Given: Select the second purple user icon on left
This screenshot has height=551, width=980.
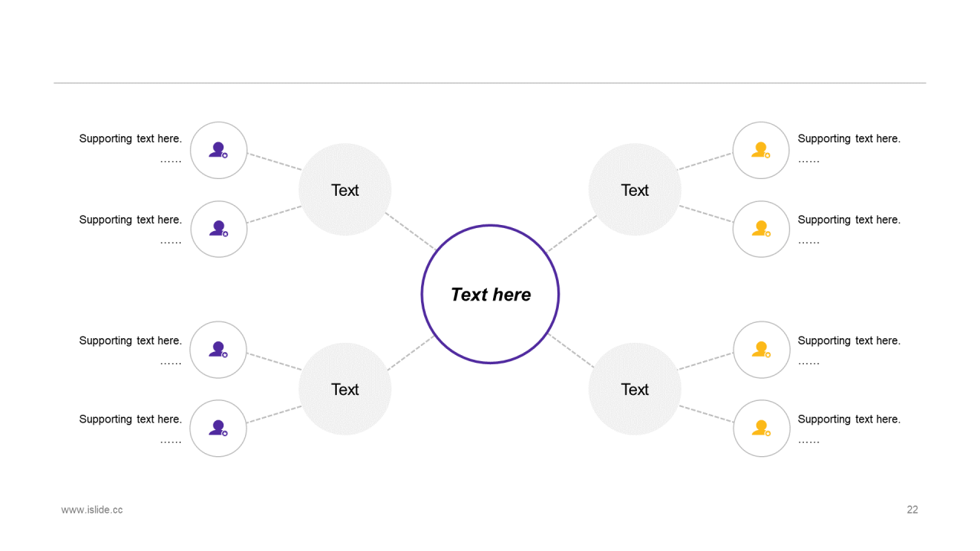Looking at the screenshot, I should point(219,229).
